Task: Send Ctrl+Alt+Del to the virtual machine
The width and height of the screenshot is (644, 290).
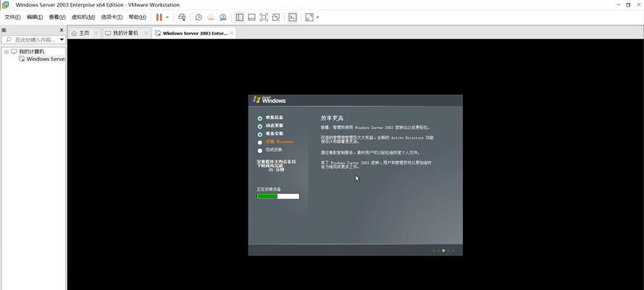Action: 182,17
